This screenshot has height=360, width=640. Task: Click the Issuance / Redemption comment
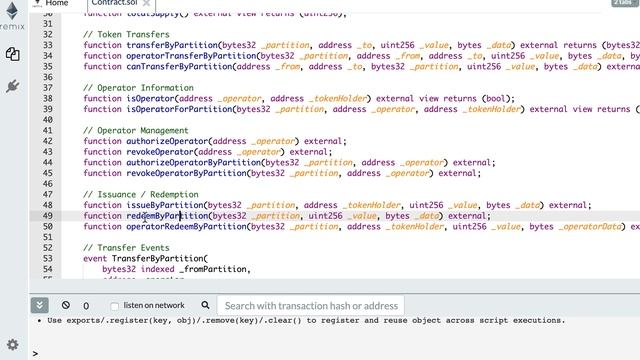(141, 195)
